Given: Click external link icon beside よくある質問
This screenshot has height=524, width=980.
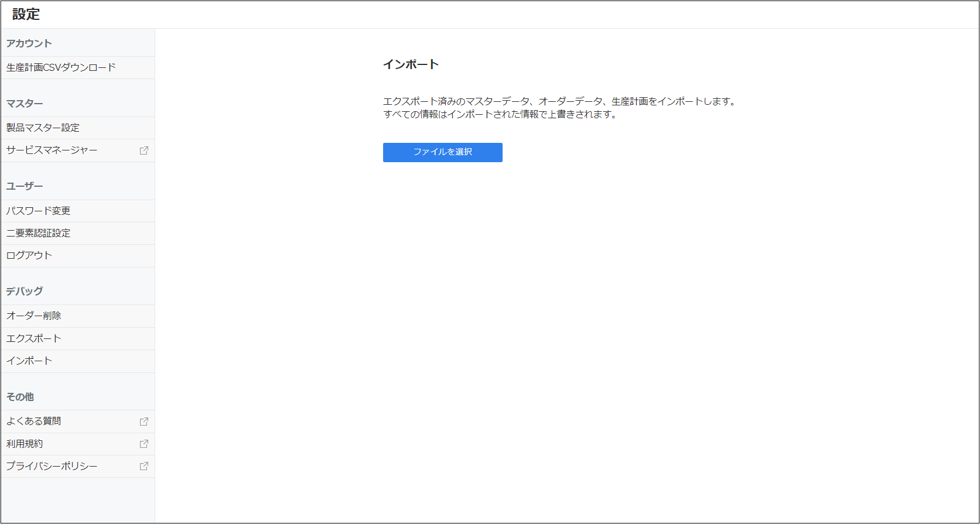Looking at the screenshot, I should click(x=144, y=422).
